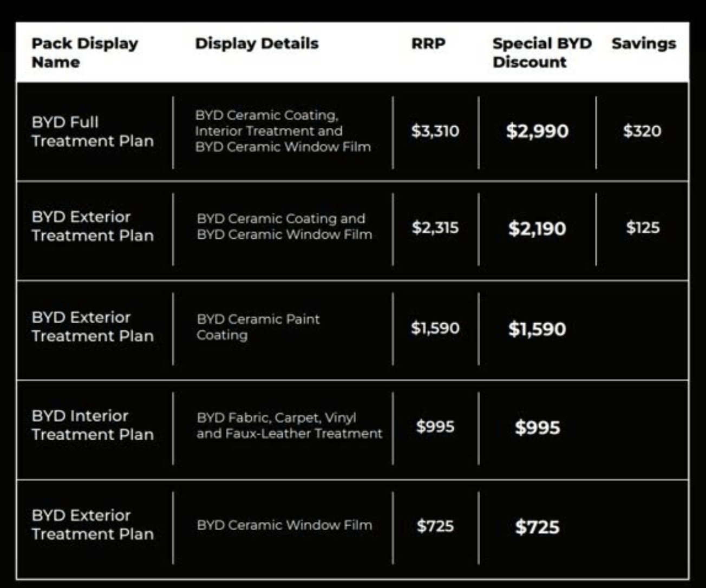706x588 pixels.
Task: Select the Fabric, Carpet, Vinyl treatment description
Action: (289, 426)
